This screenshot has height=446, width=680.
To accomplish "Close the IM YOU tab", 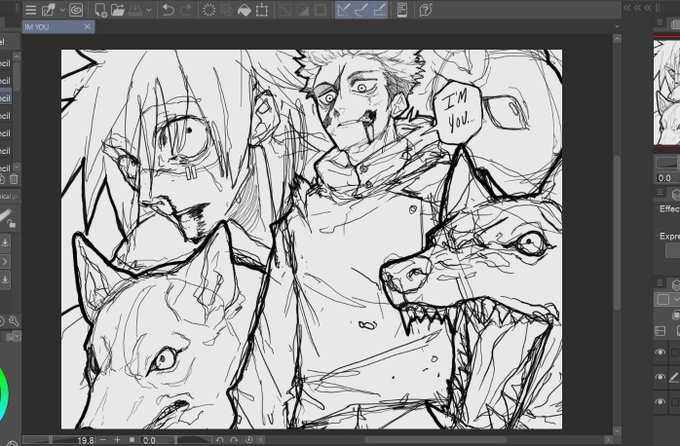I will click(88, 27).
